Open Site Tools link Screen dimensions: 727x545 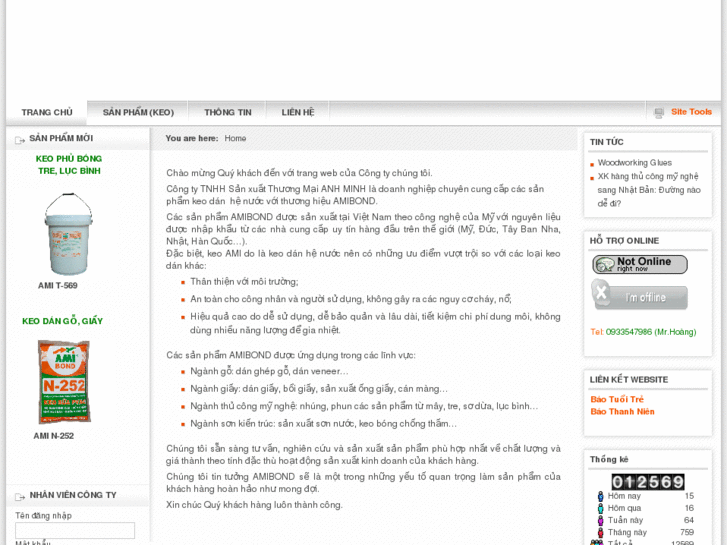tap(691, 112)
